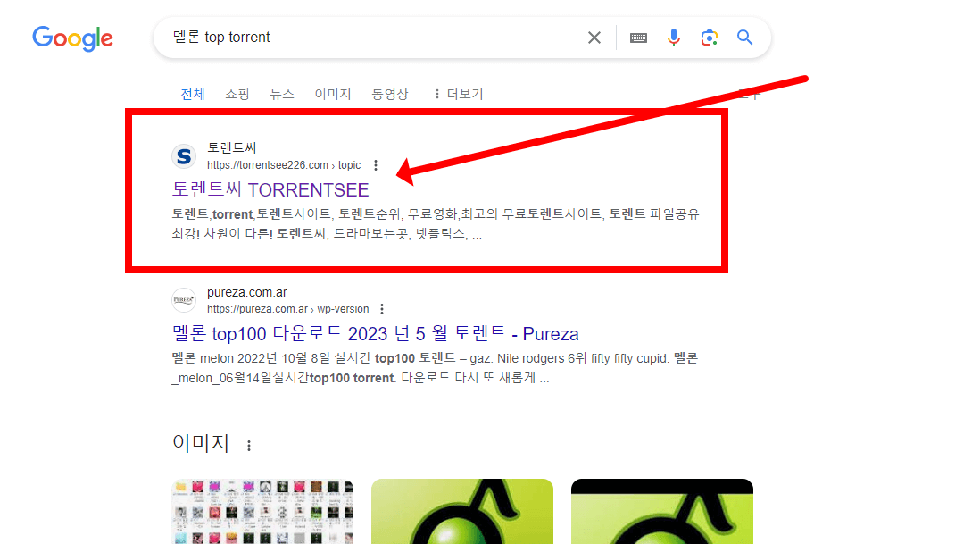This screenshot has width=980, height=544.
Task: Open Google Lens image search
Action: (709, 38)
